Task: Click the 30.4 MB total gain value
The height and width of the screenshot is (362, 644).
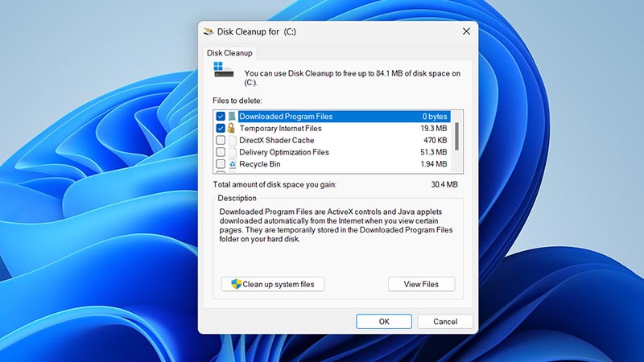Action: (x=444, y=185)
